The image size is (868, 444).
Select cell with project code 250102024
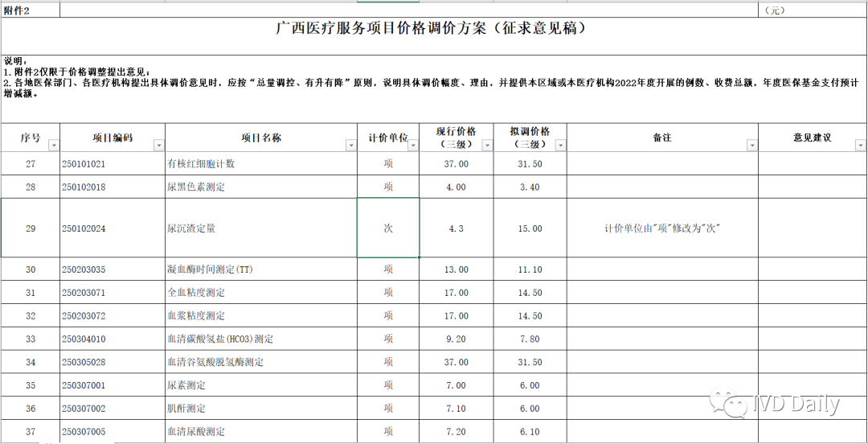point(113,228)
